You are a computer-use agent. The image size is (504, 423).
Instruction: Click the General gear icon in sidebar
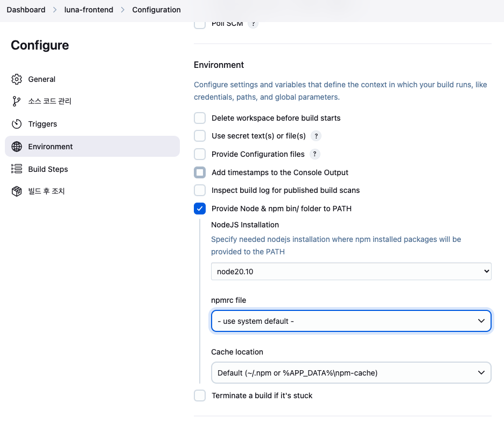(x=17, y=79)
